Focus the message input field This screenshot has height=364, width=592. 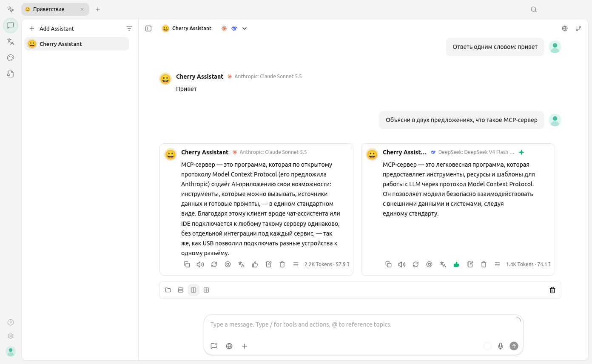364,324
